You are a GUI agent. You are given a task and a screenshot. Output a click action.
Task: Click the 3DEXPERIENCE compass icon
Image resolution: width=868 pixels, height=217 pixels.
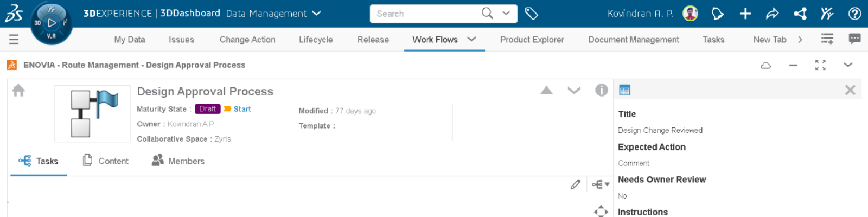click(x=51, y=23)
